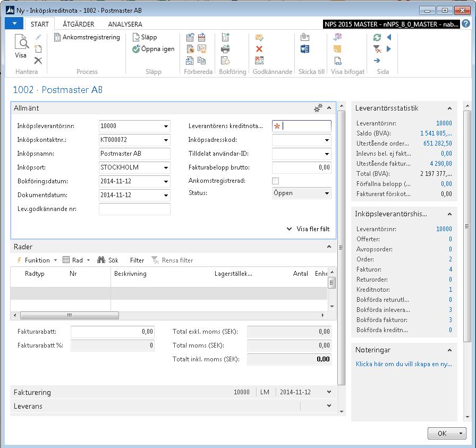Screen dimensions: 476x448
Task: Open the Status Öppen dropdown
Action: pyautogui.click(x=327, y=193)
